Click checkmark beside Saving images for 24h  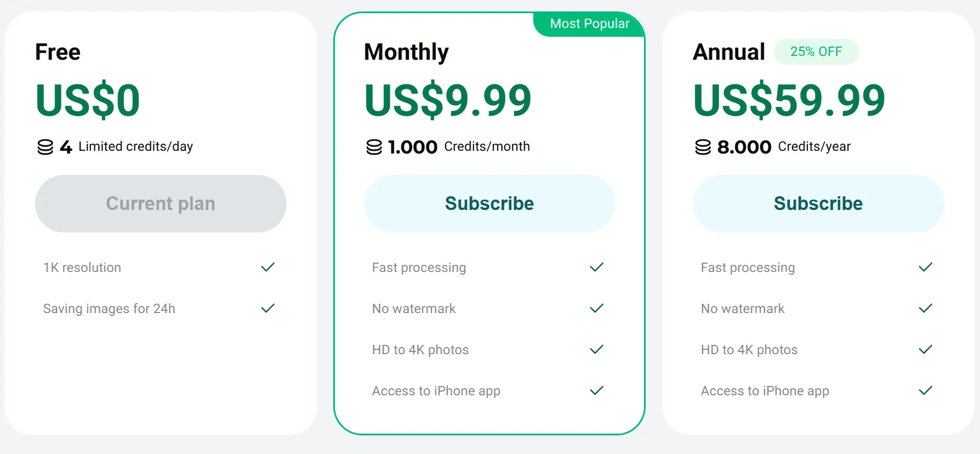[x=268, y=309]
